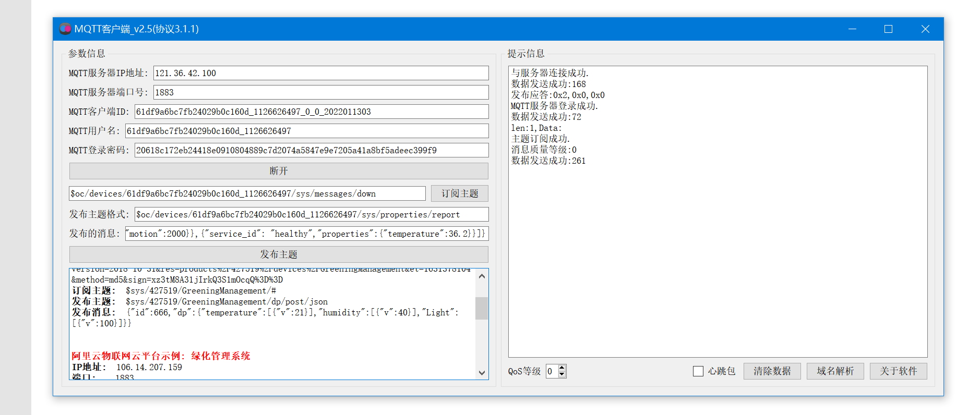Focus the MQTT客户端ID input field
The height and width of the screenshot is (415, 980).
coord(312,112)
